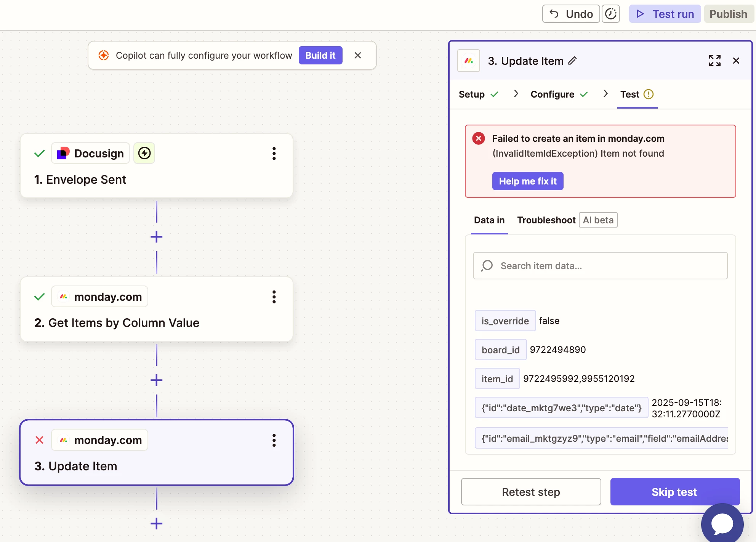Dismiss the Copilot workflow banner
Screen dimensions: 756x542
357,55
